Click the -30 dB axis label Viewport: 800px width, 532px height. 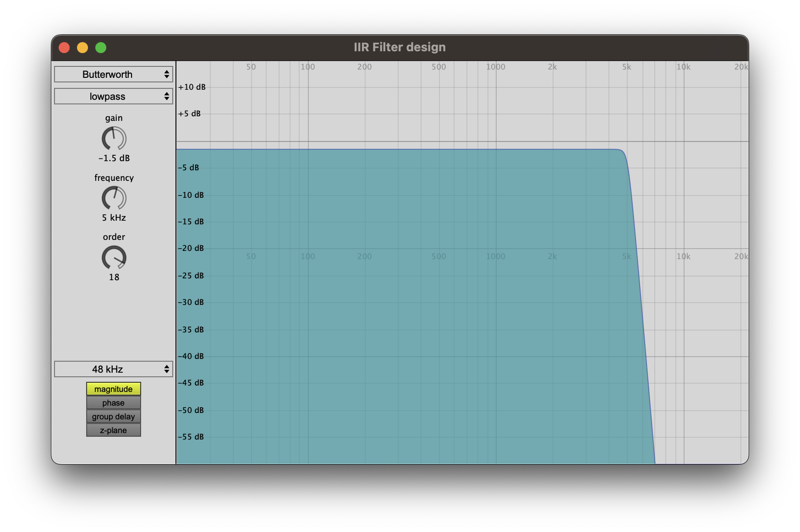[x=191, y=302]
